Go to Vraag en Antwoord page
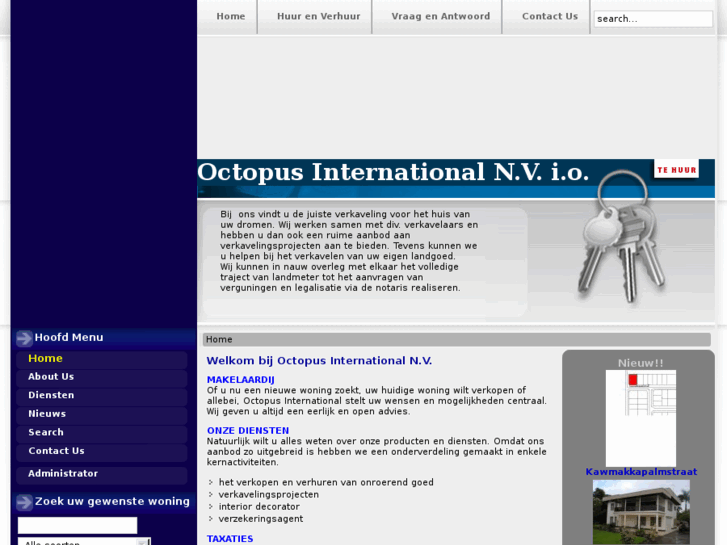Screen dimensions: 727x545 440,16
